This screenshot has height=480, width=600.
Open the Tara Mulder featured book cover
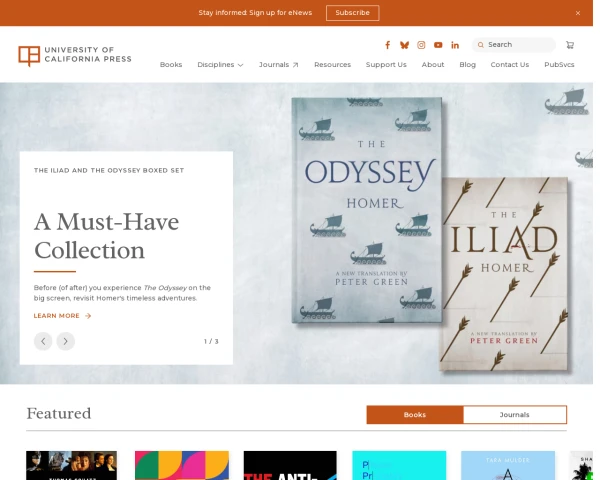(508, 465)
